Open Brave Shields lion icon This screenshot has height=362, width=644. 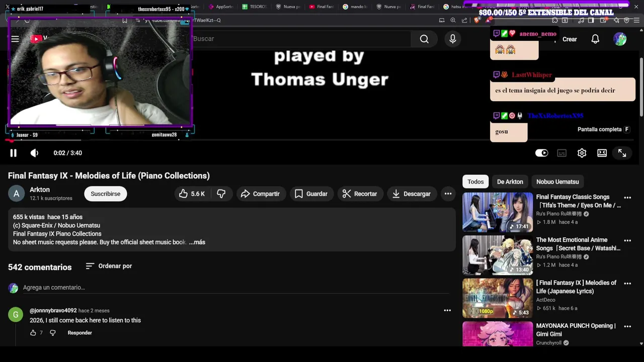[477, 20]
